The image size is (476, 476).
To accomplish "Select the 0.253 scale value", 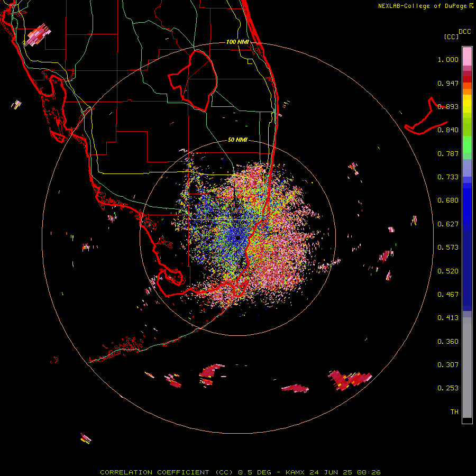I will (x=448, y=388).
